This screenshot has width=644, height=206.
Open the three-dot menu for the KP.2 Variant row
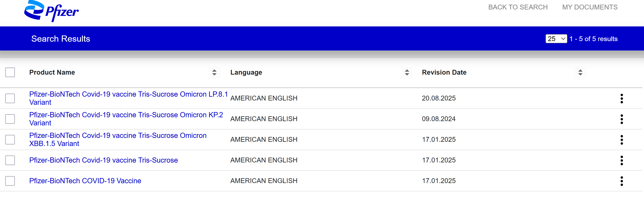click(x=621, y=119)
